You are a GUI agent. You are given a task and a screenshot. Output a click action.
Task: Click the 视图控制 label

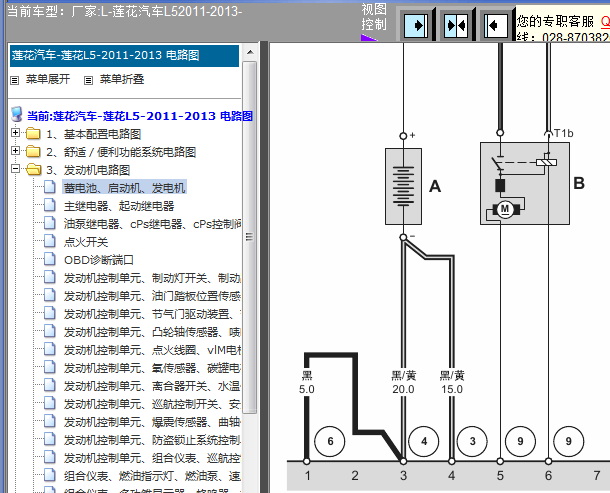point(374,17)
